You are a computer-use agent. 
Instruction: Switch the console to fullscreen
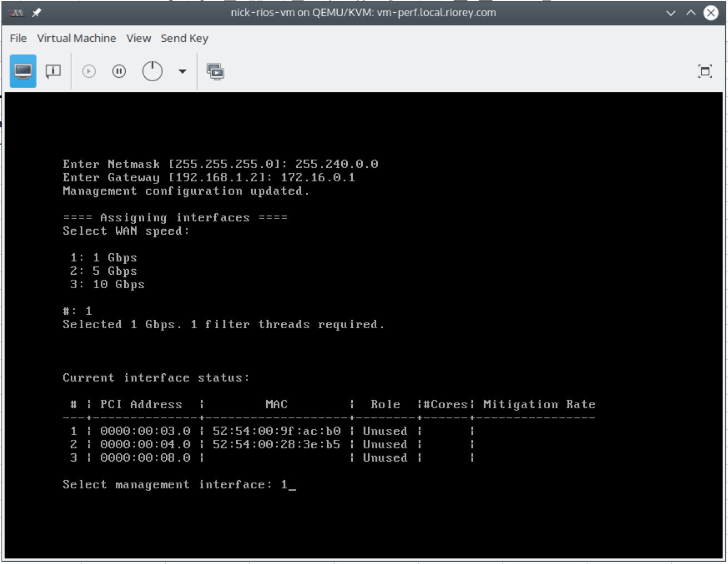click(x=705, y=71)
